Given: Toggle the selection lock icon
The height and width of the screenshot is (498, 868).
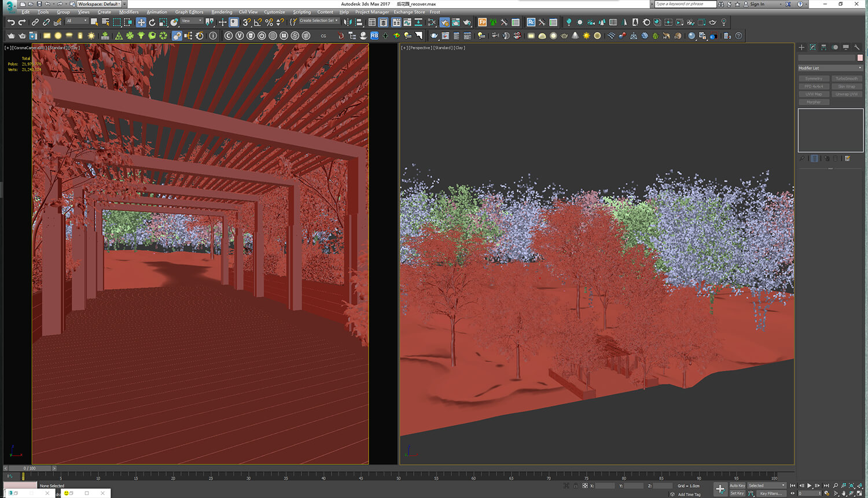Looking at the screenshot, I should (575, 486).
